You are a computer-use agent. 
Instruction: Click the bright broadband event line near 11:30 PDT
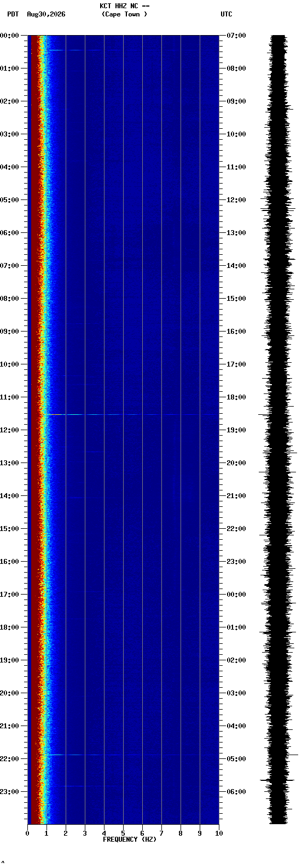pos(131,414)
